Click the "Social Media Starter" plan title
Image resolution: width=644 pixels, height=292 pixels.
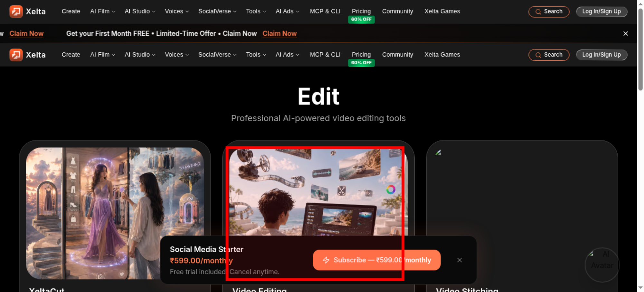point(207,249)
